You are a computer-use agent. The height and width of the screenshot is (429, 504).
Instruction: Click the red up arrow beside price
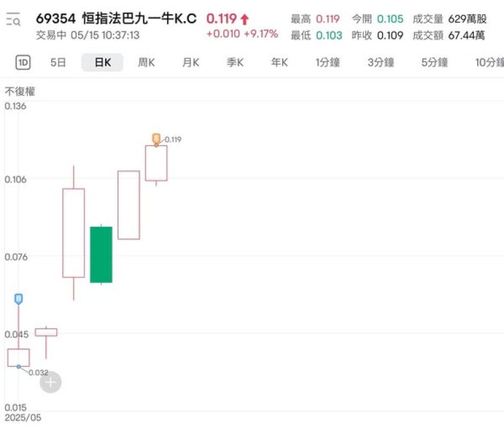click(x=245, y=19)
